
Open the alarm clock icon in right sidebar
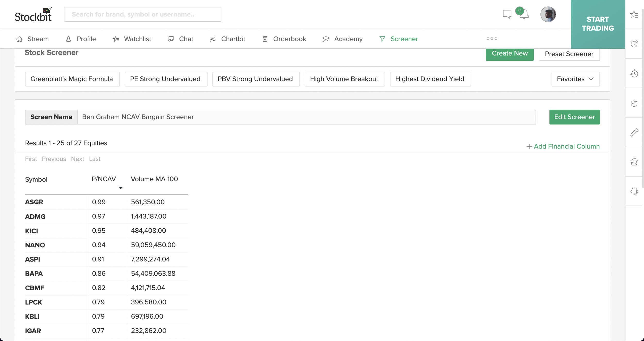click(x=634, y=44)
